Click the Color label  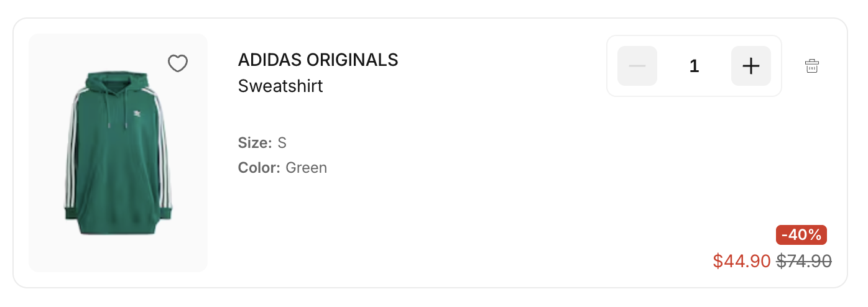[x=259, y=168]
